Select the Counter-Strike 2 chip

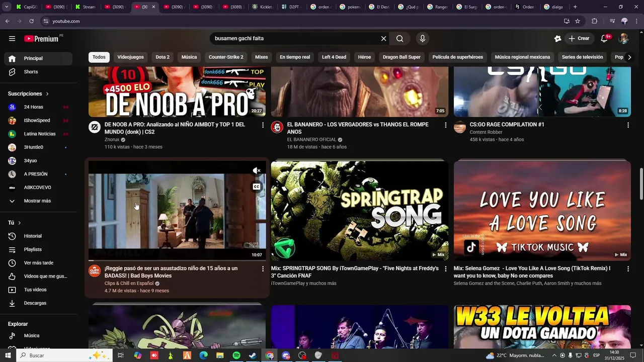coord(226,57)
